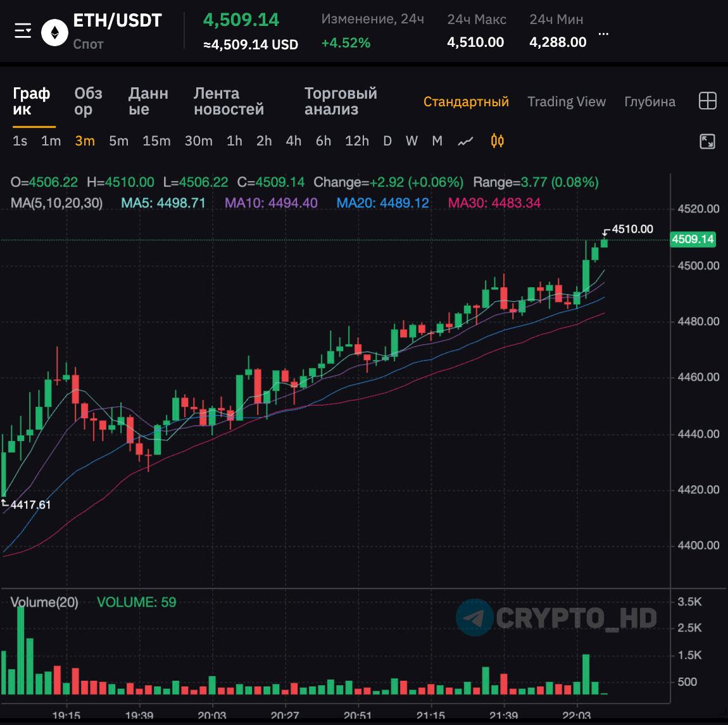Viewport: 728px width, 725px height.
Task: Open the Лента новостей tab
Action: point(229,101)
